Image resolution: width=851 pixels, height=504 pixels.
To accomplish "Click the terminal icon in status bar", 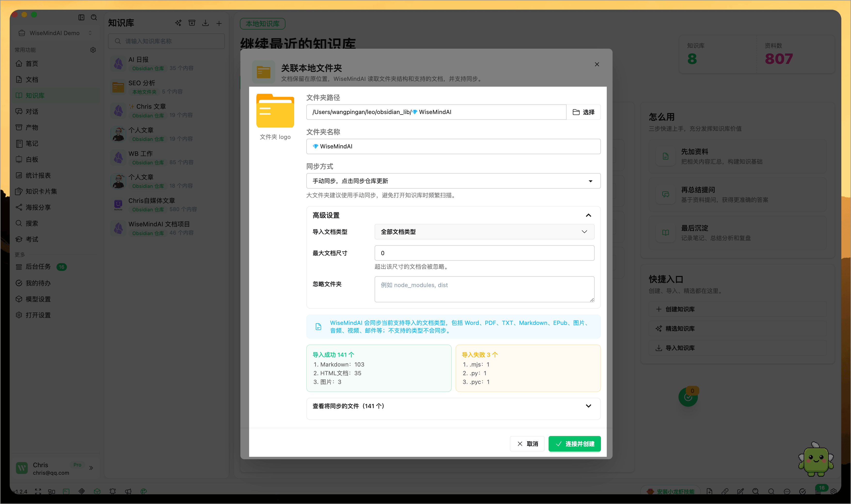I will pos(66,491).
